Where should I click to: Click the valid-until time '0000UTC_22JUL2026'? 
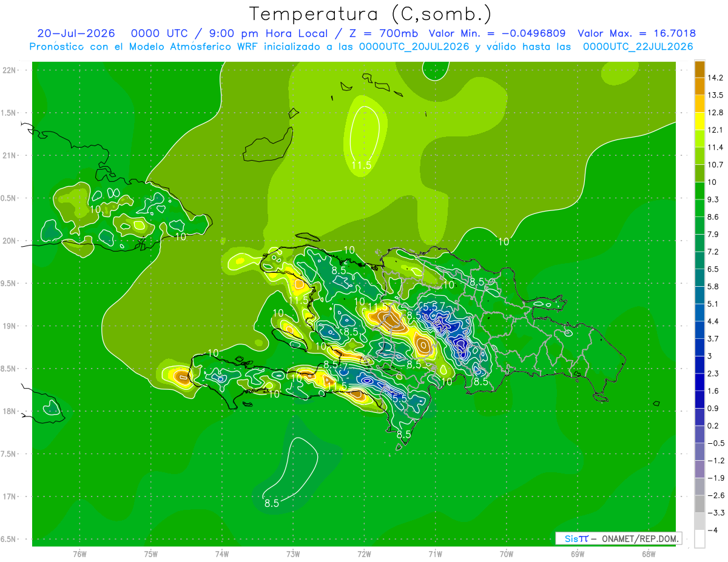click(638, 47)
